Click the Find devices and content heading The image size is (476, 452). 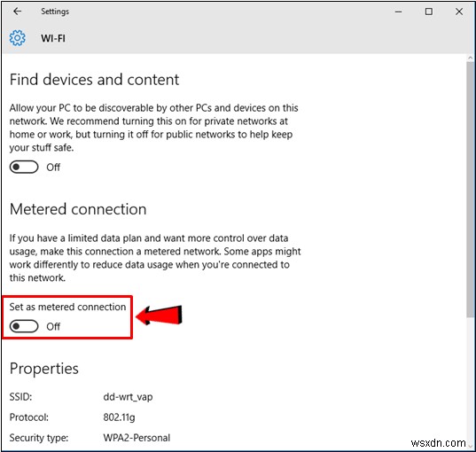(x=95, y=80)
